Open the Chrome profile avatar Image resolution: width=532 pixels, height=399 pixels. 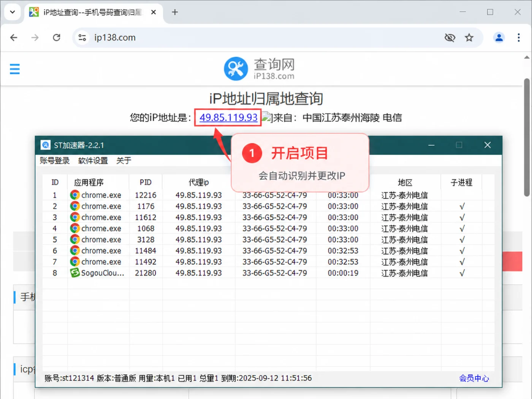[499, 38]
